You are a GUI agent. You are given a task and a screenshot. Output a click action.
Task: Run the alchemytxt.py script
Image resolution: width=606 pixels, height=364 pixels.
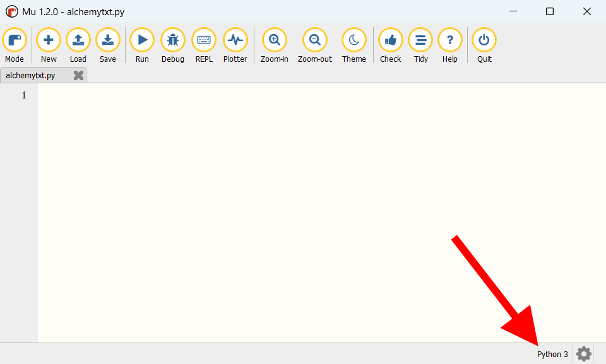tap(142, 40)
